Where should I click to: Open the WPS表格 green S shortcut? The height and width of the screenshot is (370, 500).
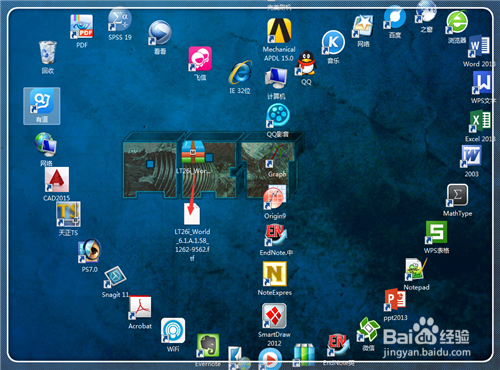pyautogui.click(x=436, y=232)
